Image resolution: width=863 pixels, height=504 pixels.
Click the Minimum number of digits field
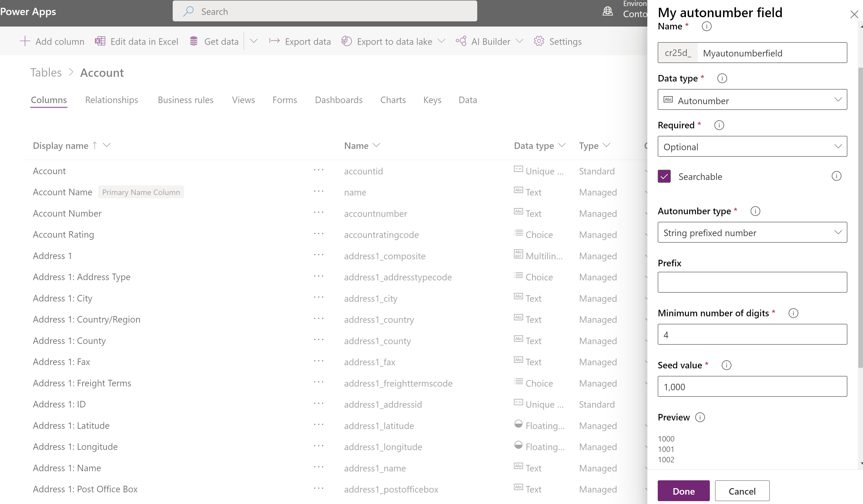[x=753, y=334]
